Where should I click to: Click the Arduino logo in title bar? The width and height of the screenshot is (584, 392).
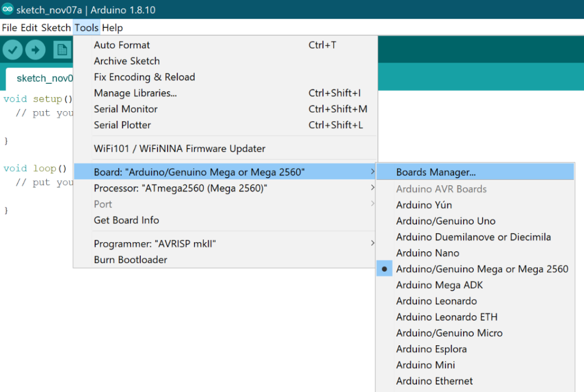pyautogui.click(x=7, y=9)
